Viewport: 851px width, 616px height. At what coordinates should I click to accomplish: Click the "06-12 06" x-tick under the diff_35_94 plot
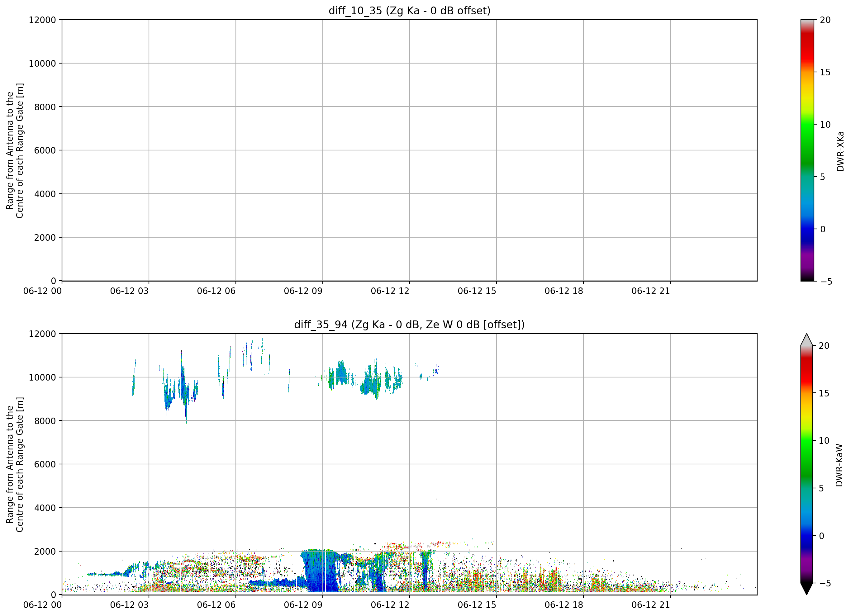click(216, 605)
